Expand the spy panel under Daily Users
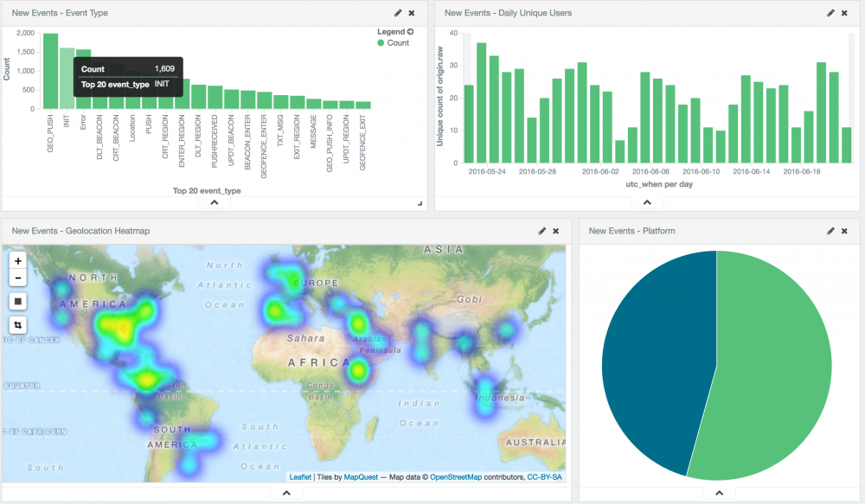 point(647,202)
